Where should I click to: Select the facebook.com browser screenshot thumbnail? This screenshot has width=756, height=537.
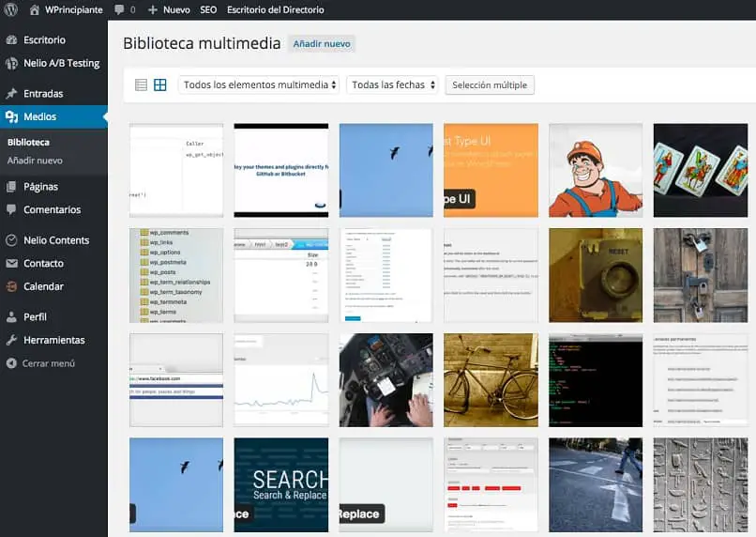coord(176,380)
